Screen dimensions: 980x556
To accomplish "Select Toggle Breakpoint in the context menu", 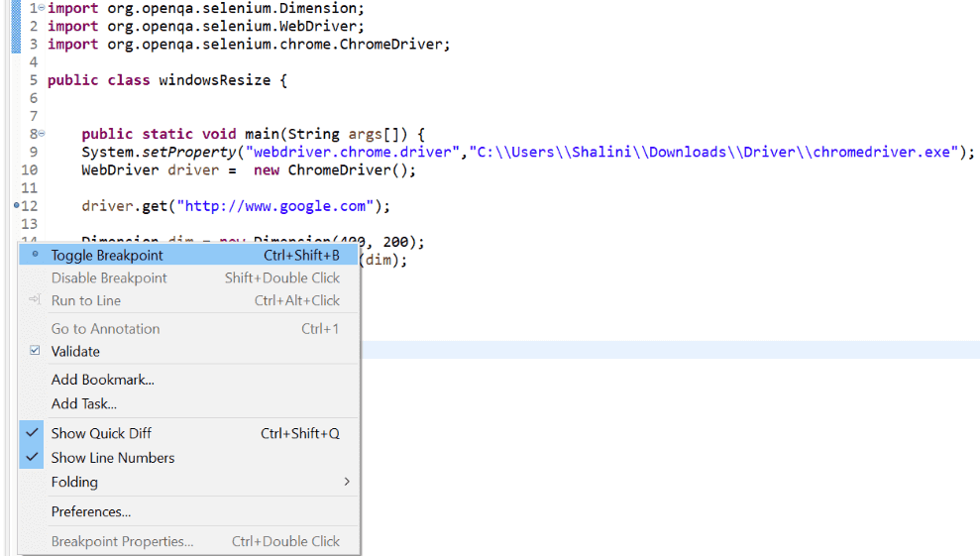I will coord(107,255).
